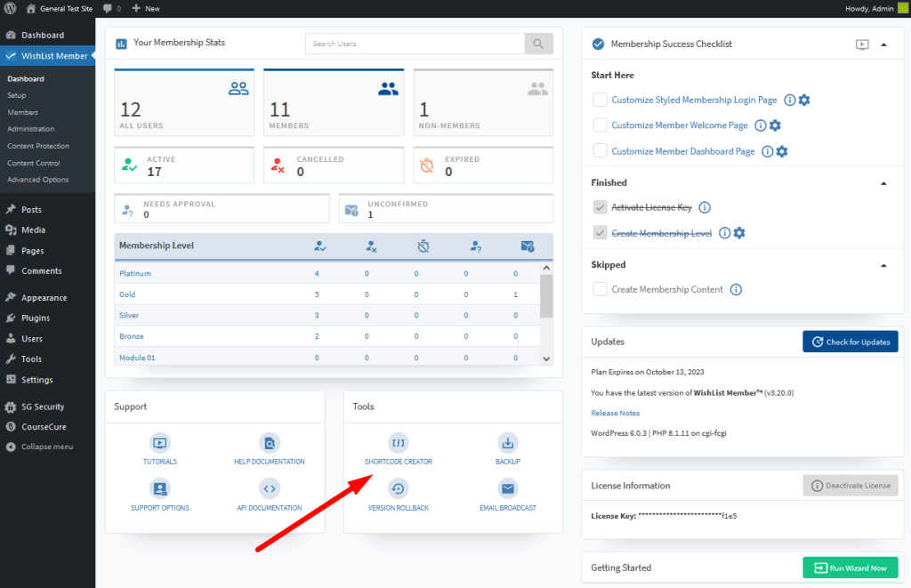Open the Unconfirmed stats box
The width and height of the screenshot is (911, 588).
[x=447, y=208]
